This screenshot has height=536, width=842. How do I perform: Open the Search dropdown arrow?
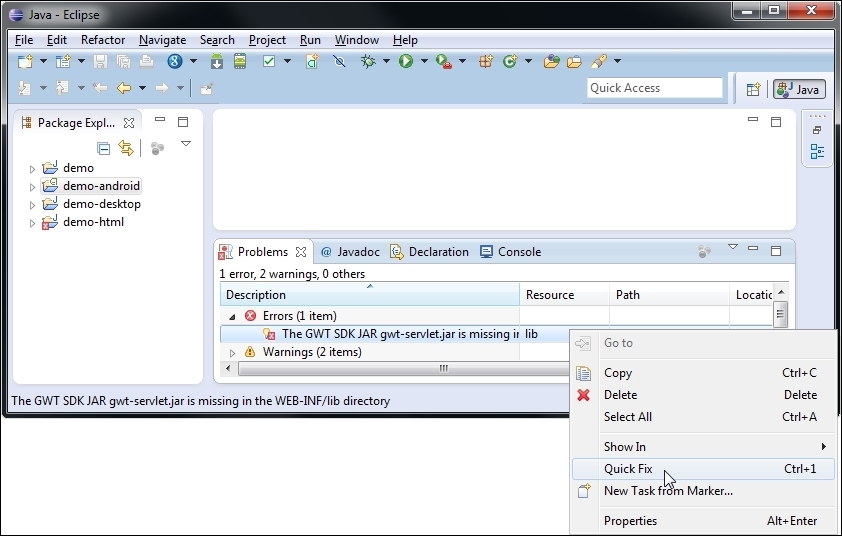point(618,62)
